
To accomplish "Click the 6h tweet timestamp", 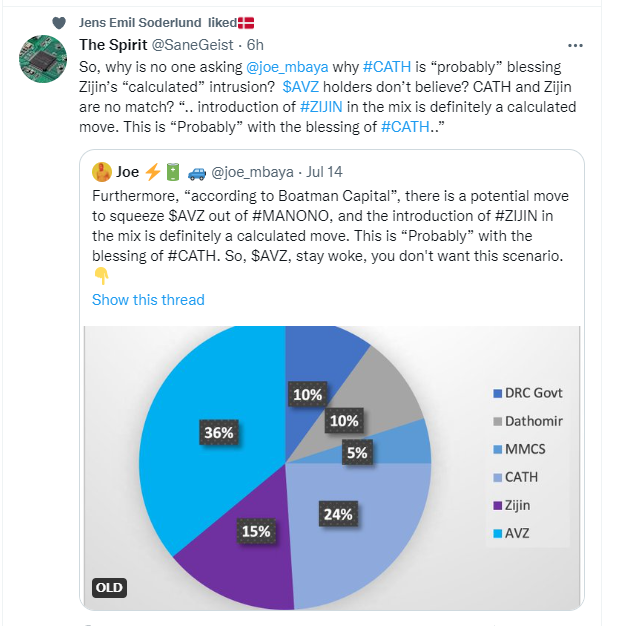I will click(x=255, y=46).
